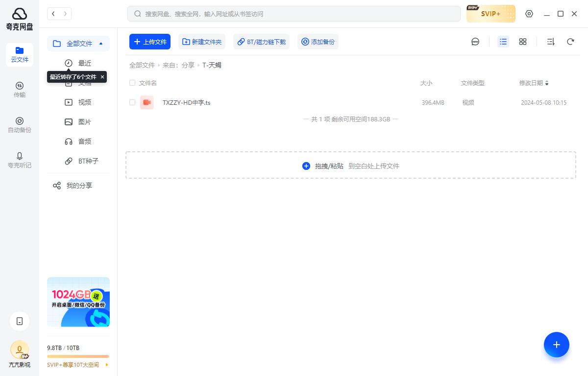Sort by 修改日期 column arrow
The height and width of the screenshot is (376, 588).
point(547,83)
